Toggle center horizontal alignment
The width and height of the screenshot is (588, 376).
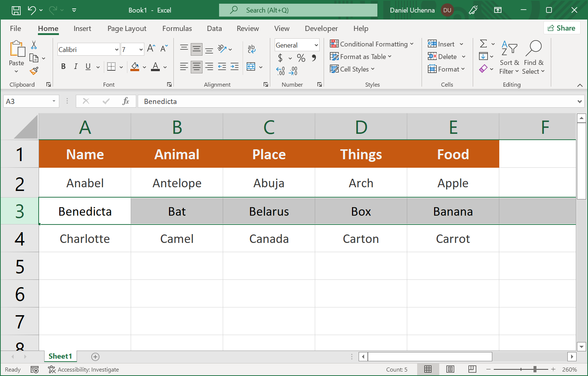click(196, 67)
